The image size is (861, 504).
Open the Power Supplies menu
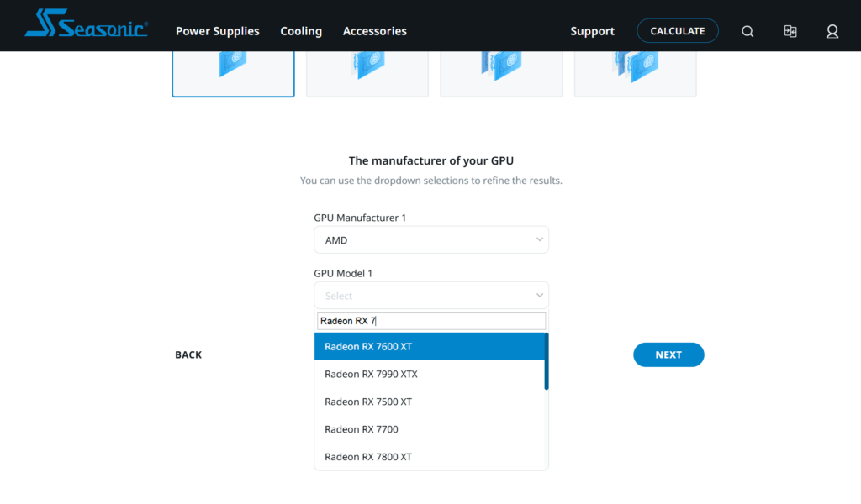point(218,31)
